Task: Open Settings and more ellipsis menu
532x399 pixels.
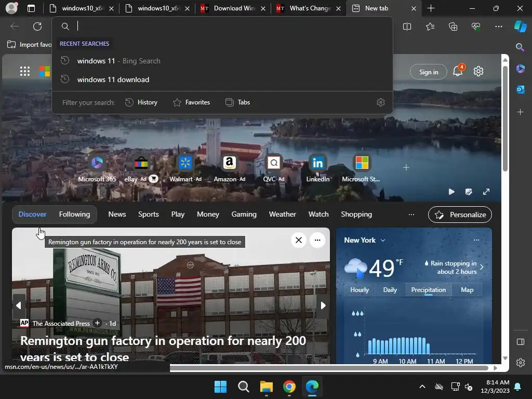Action: coord(499,26)
